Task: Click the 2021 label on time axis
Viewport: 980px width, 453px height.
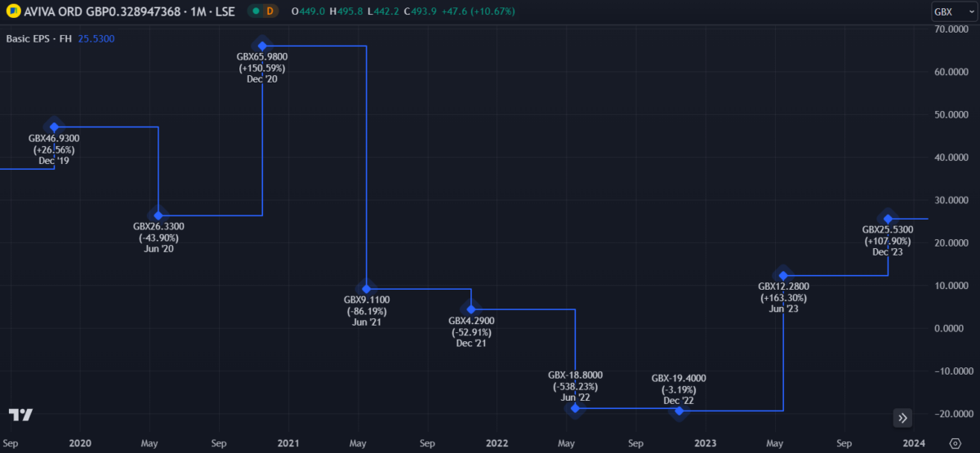Action: pyautogui.click(x=288, y=442)
